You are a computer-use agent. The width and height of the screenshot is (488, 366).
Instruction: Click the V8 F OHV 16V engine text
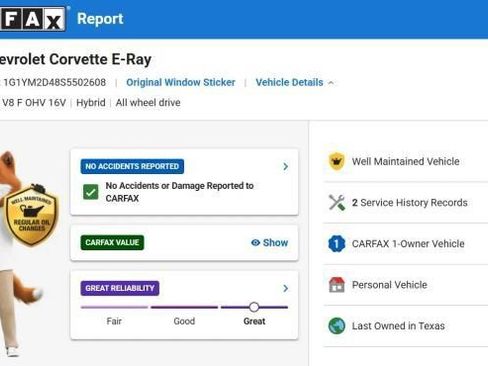click(34, 103)
